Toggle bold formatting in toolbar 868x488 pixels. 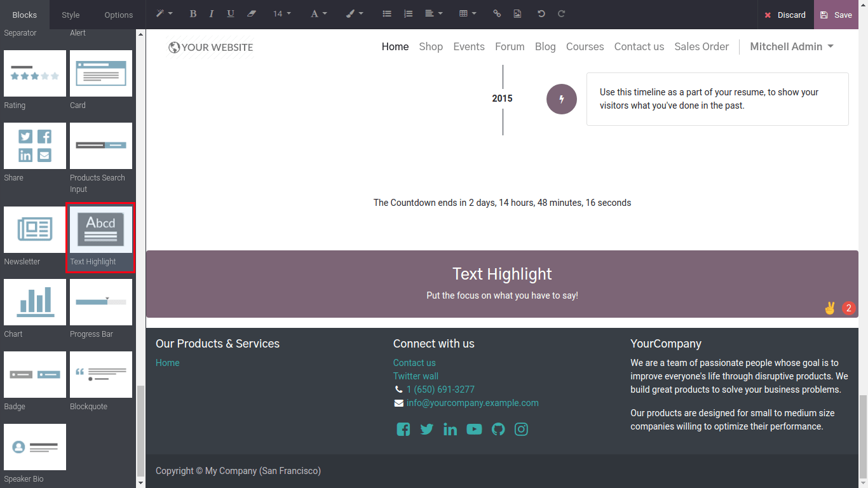point(193,14)
